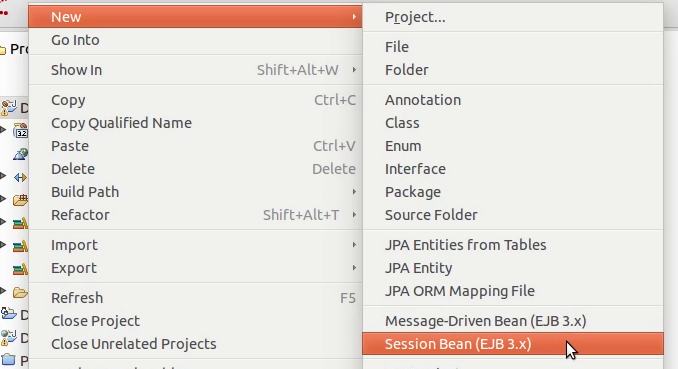Click the submenu arrow beside Build Path
Image resolution: width=678 pixels, height=369 pixels.
[354, 192]
